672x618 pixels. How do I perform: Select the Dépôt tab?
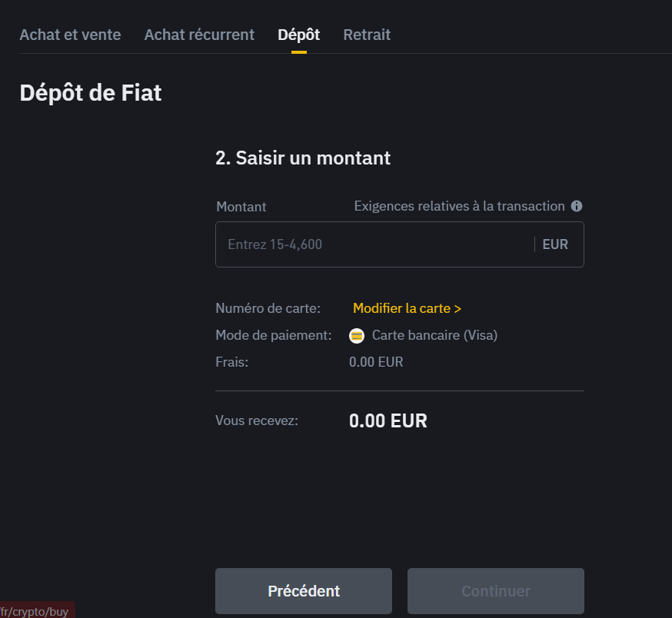click(x=298, y=35)
